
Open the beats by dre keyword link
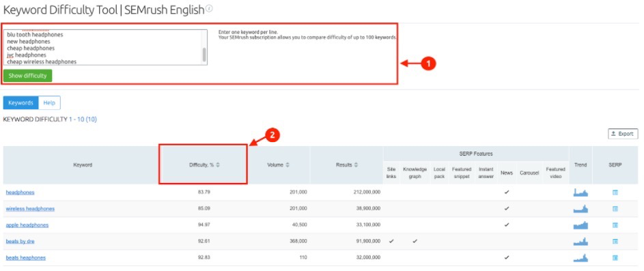pyautogui.click(x=20, y=242)
